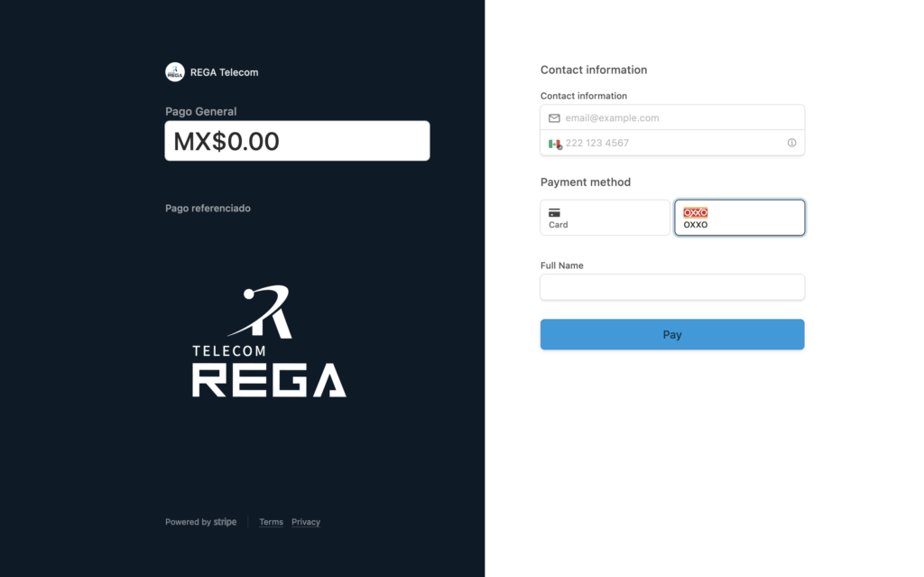Click the MX$0.00 amount field
The image size is (924, 577).
(297, 141)
